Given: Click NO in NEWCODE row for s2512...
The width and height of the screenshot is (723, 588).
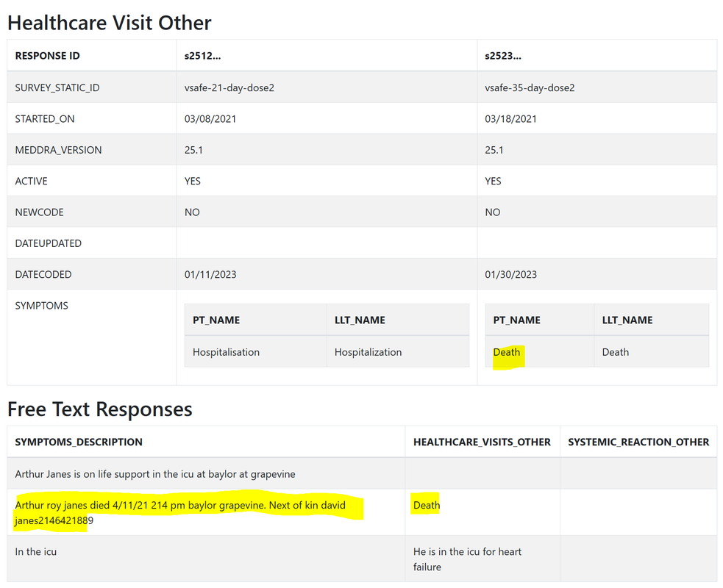Looking at the screenshot, I should tap(192, 212).
